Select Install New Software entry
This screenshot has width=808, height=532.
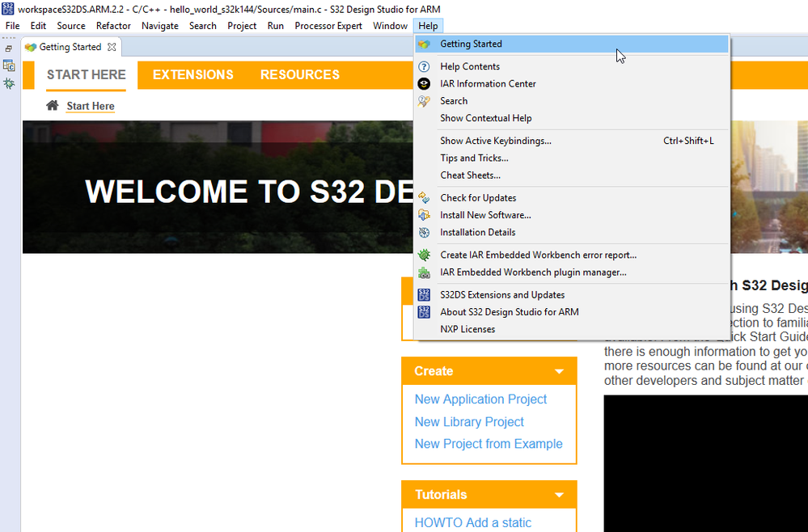(x=572, y=215)
